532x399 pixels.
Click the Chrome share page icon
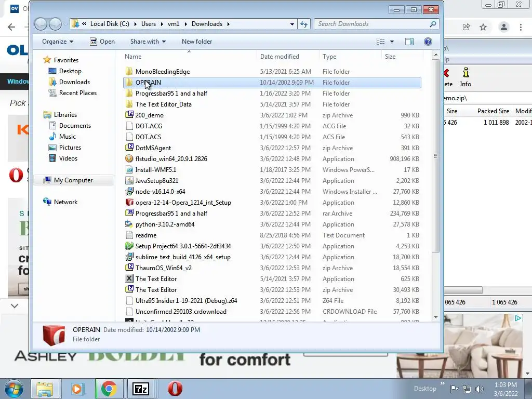[x=466, y=27]
